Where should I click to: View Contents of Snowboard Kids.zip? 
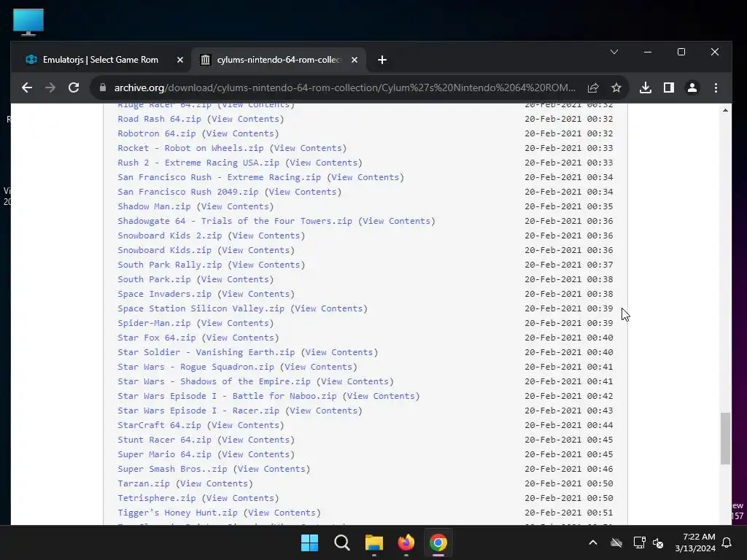tap(256, 251)
